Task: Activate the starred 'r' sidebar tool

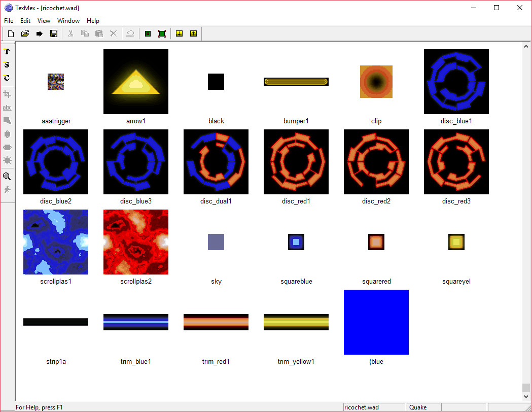Action: coord(7,51)
